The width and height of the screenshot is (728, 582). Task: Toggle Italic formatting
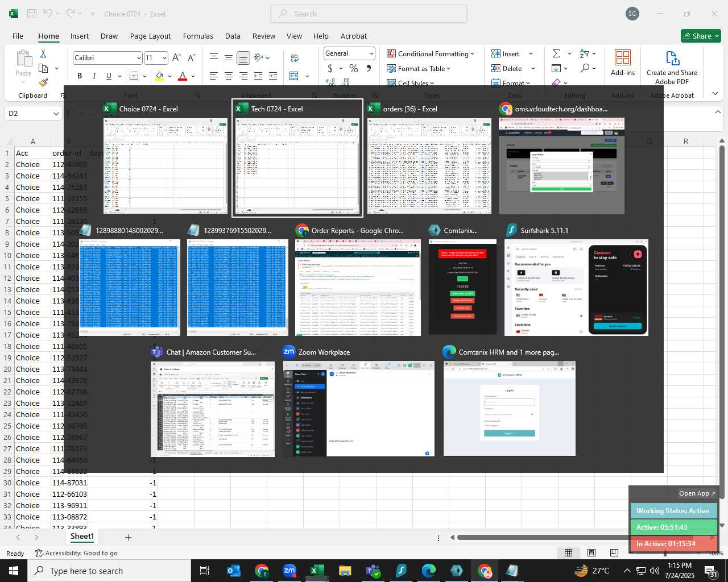[94, 76]
